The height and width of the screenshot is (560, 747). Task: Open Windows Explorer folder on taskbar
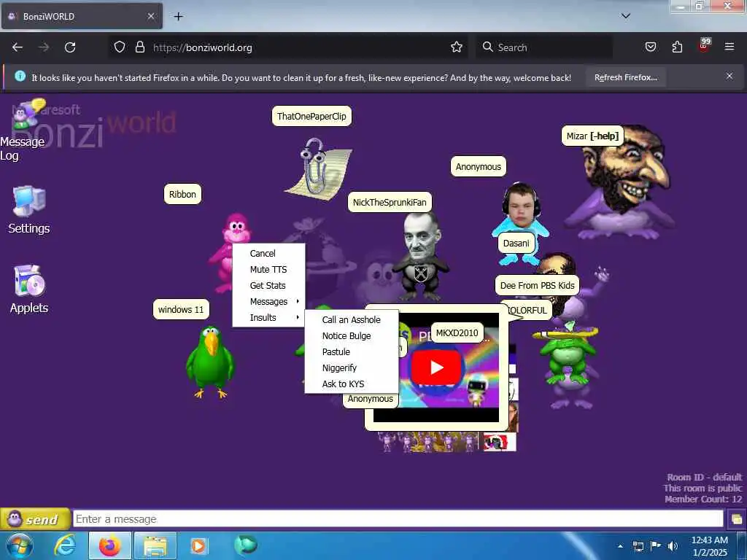tap(155, 545)
